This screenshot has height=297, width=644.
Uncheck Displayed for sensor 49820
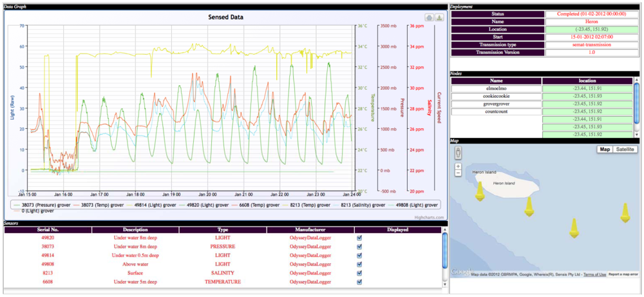(x=359, y=237)
